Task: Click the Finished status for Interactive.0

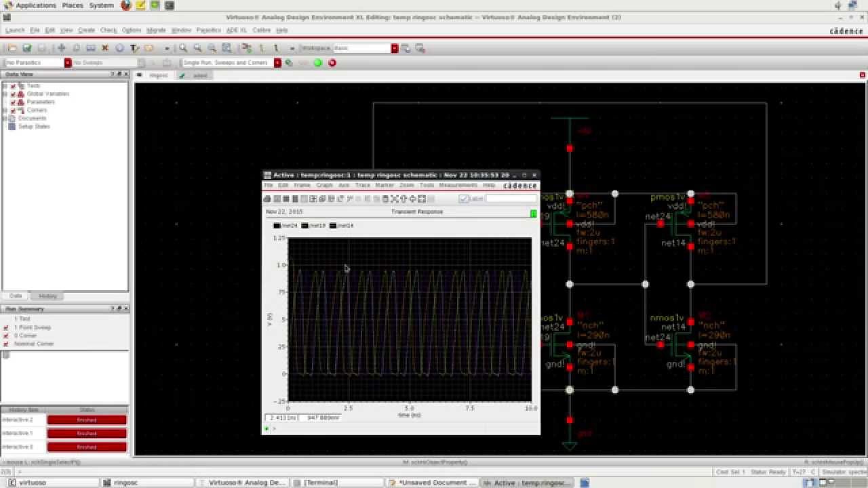Action: (87, 447)
